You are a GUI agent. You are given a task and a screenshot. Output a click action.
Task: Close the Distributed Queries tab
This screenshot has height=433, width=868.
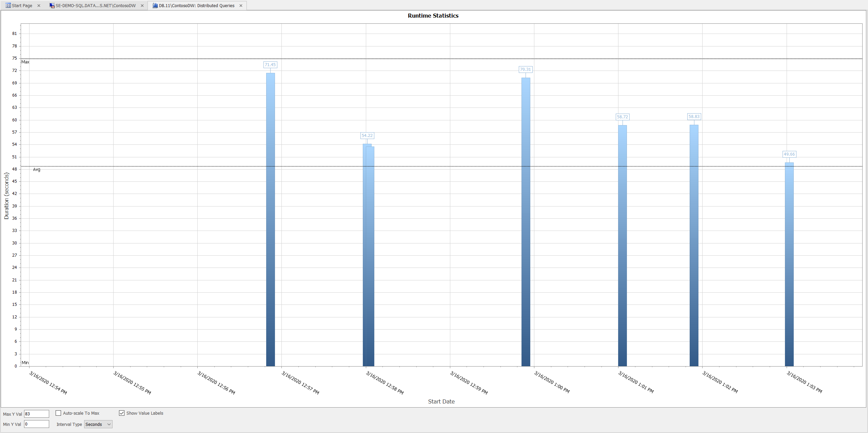click(x=241, y=5)
